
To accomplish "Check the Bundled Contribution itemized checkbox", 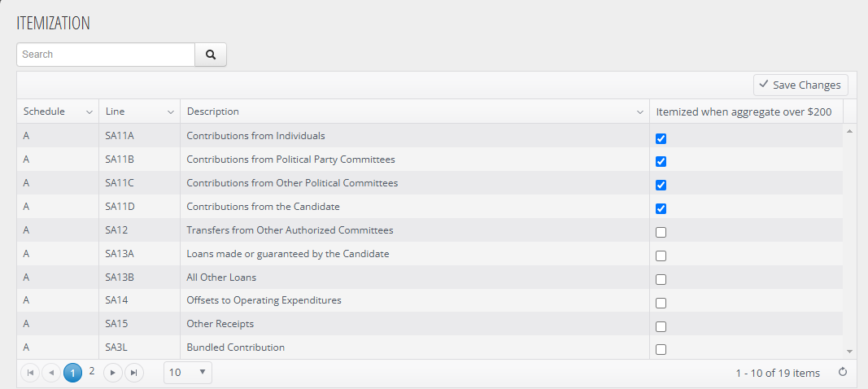I will tap(661, 350).
